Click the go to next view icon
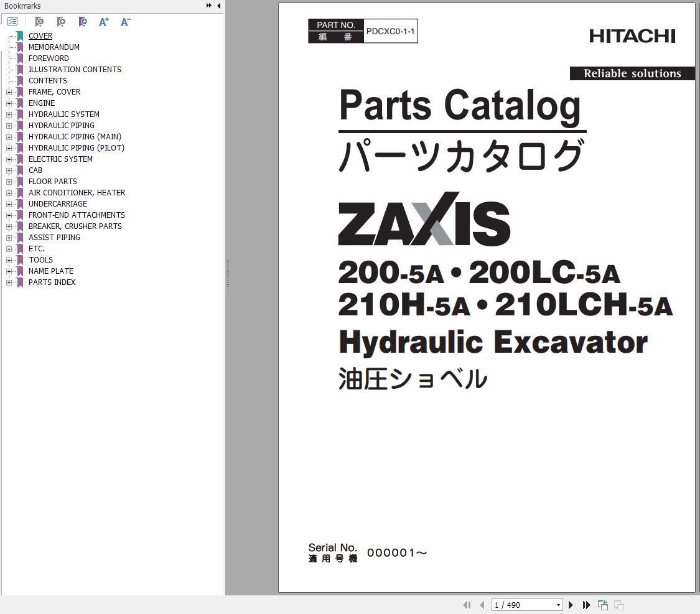The width and height of the screenshot is (700, 614). [618, 605]
